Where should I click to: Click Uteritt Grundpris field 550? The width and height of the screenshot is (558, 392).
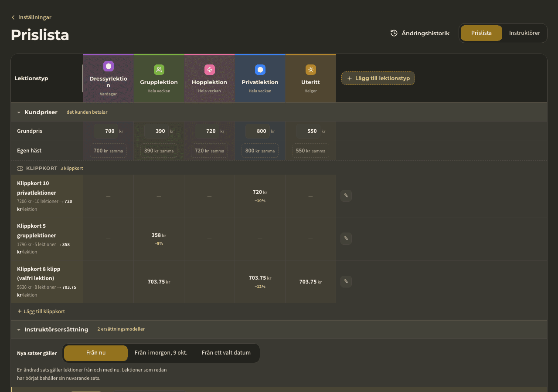tap(308, 131)
